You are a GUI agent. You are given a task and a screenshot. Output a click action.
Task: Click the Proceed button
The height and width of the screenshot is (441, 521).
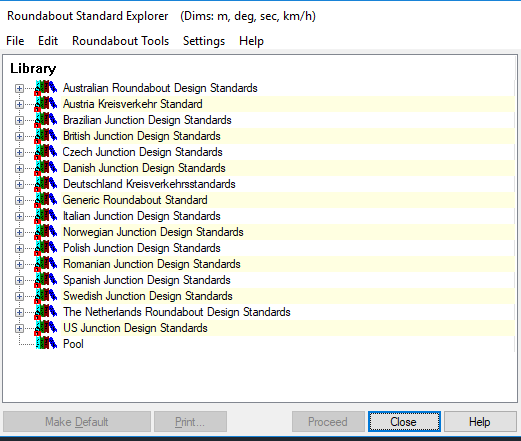coord(328,422)
